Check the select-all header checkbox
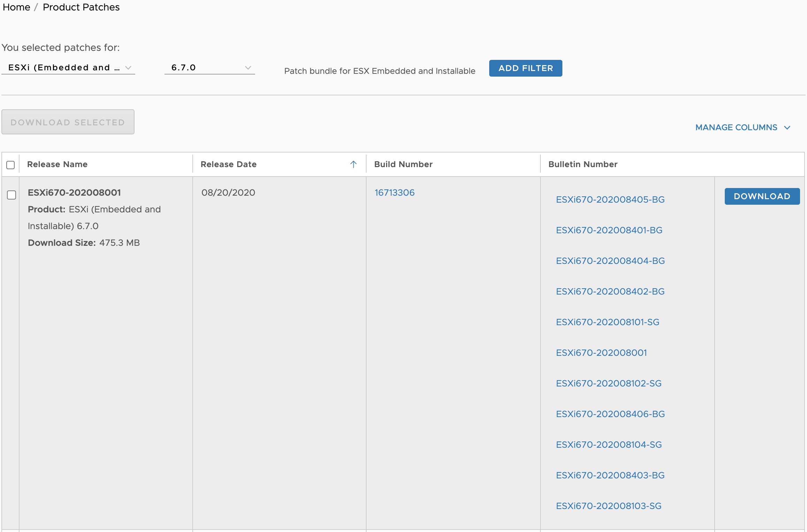Screen dimensions: 807x532 coord(10,165)
